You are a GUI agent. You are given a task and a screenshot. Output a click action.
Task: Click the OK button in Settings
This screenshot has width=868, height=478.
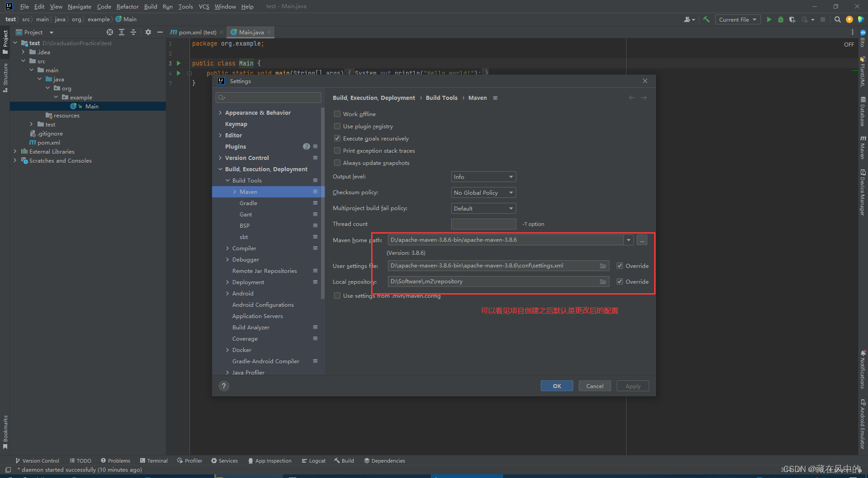[557, 385]
